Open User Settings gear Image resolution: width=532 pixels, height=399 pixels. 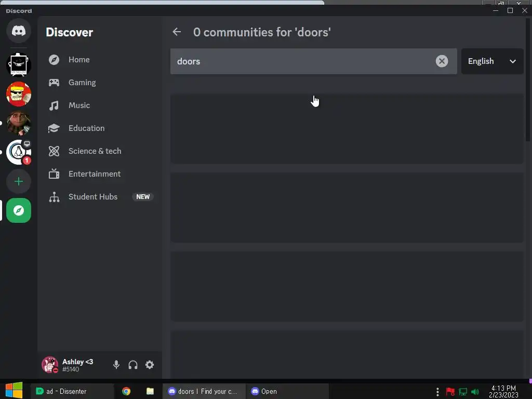click(x=150, y=365)
